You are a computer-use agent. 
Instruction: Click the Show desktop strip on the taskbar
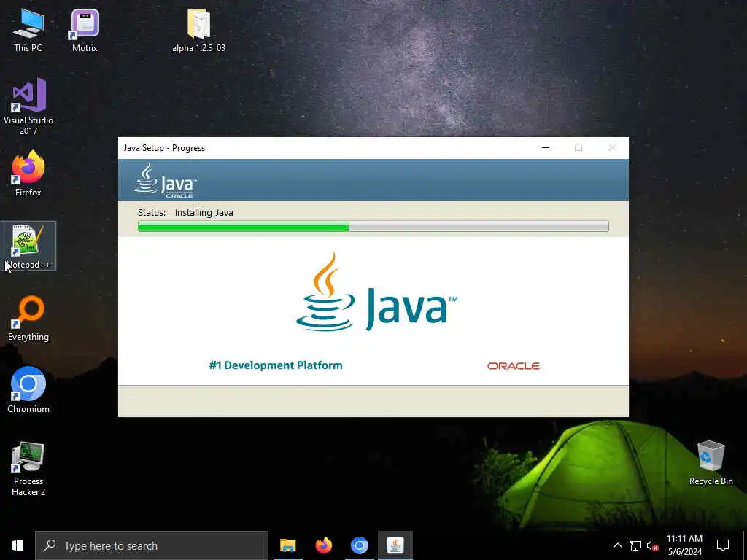tap(745, 545)
